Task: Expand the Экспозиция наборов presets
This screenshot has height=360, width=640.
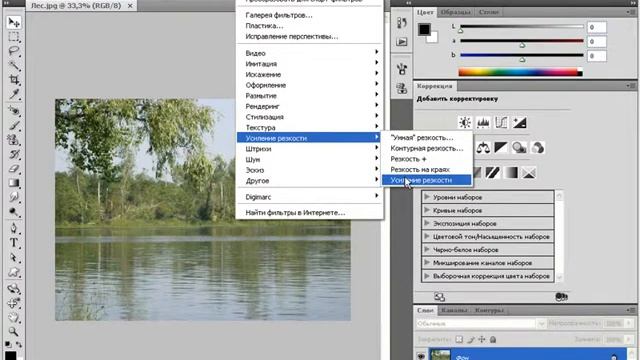Action: pos(427,223)
